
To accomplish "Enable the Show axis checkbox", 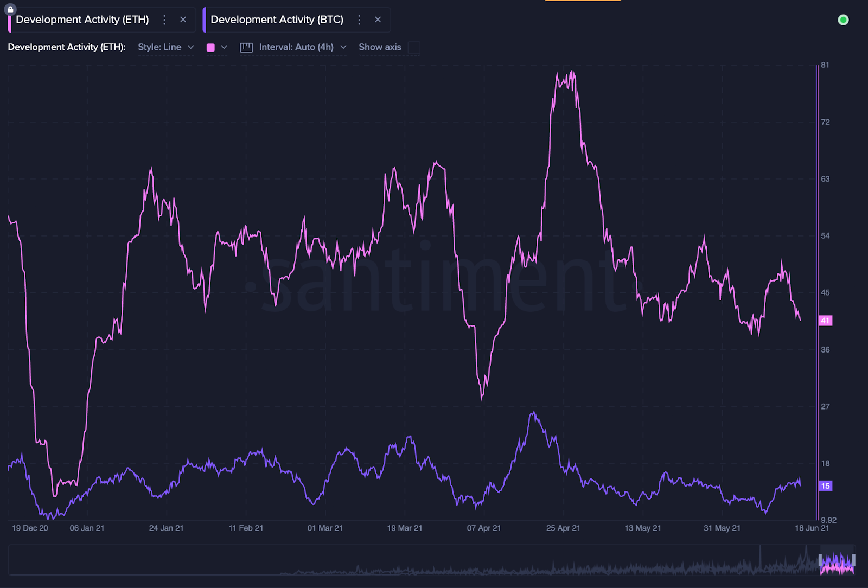I will tap(414, 48).
